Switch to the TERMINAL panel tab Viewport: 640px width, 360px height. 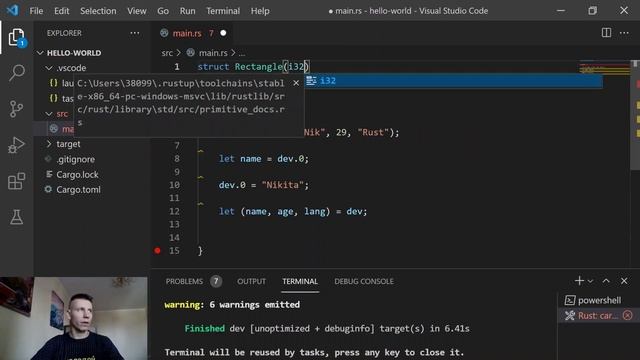(x=300, y=281)
